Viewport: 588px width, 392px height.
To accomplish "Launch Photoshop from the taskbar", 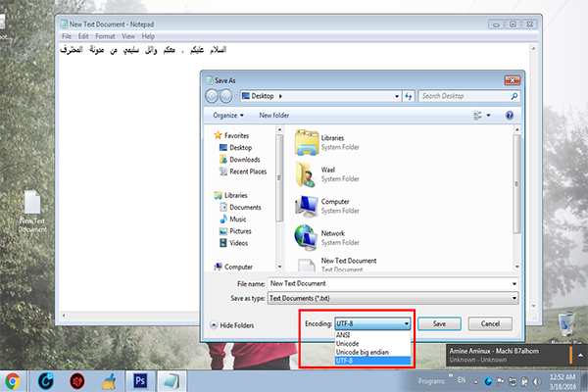I will coord(139,379).
